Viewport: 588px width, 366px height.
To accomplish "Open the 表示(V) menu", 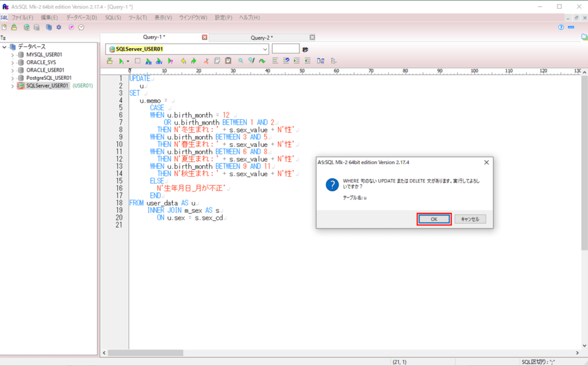I will pyautogui.click(x=163, y=18).
